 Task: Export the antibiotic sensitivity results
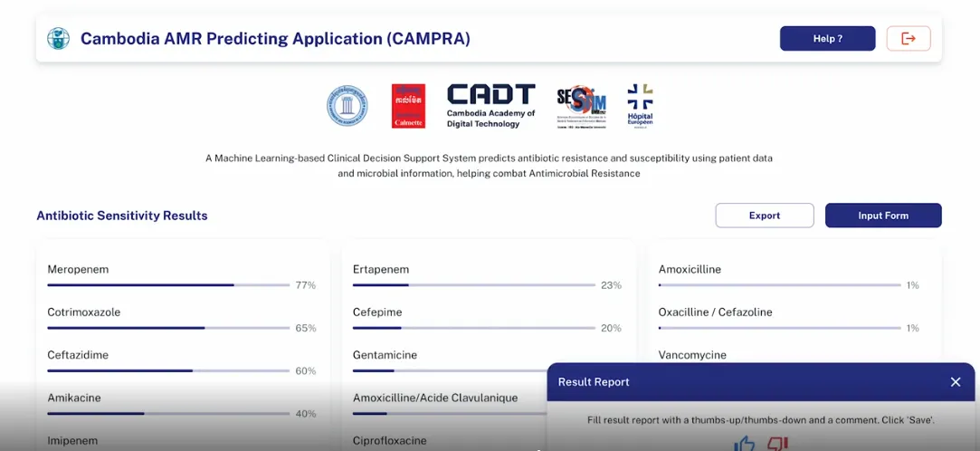764,216
